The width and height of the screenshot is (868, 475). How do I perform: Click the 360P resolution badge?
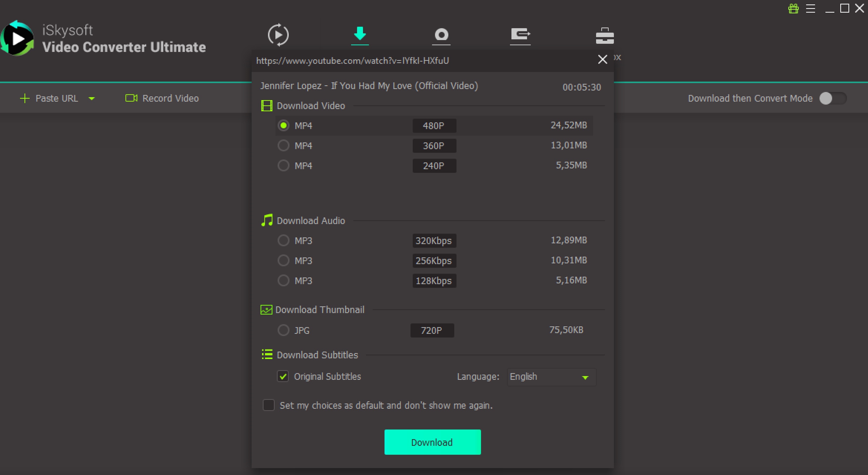[x=434, y=145]
